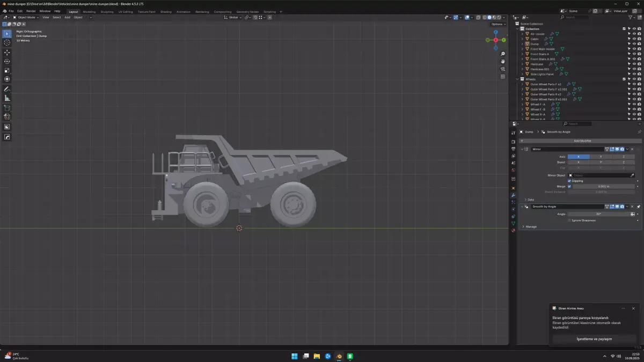Click the Mirror modifier name field

click(567, 149)
